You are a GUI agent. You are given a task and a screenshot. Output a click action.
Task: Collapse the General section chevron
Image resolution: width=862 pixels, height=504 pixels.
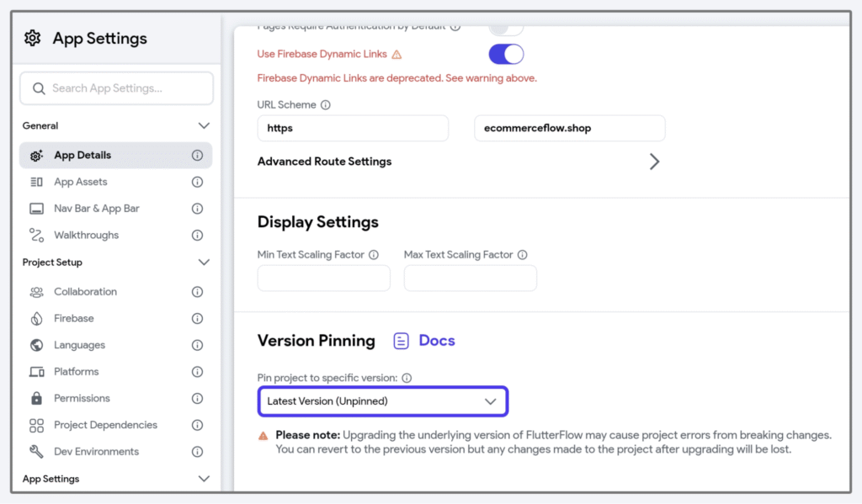[204, 126]
